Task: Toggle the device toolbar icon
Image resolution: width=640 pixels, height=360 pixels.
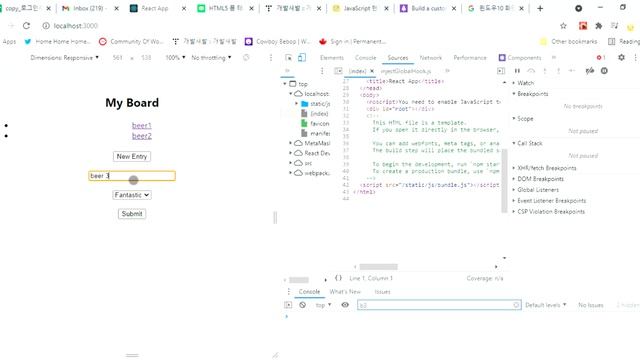Action: pyautogui.click(x=302, y=58)
